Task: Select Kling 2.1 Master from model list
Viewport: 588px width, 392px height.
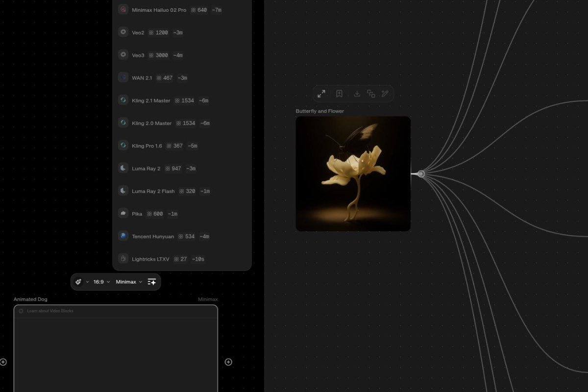Action: point(150,100)
